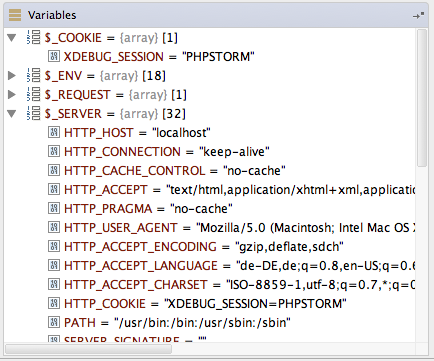The height and width of the screenshot is (361, 434).
Task: Click the array icon next to $_REQUEST
Action: [33, 94]
